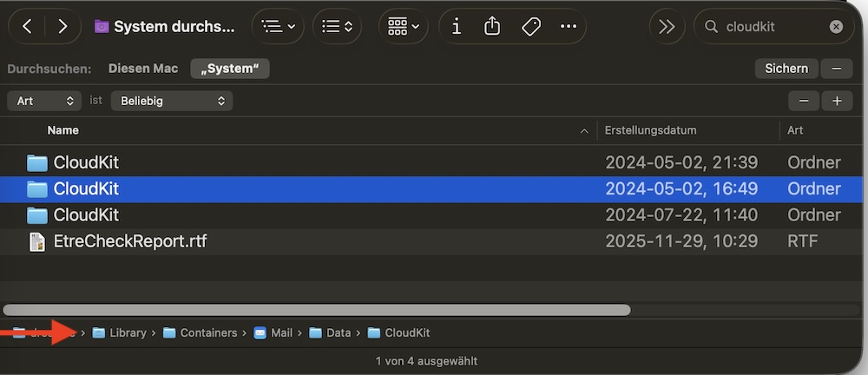This screenshot has height=375, width=868.
Task: Select the „System“ search scope
Action: point(230,69)
